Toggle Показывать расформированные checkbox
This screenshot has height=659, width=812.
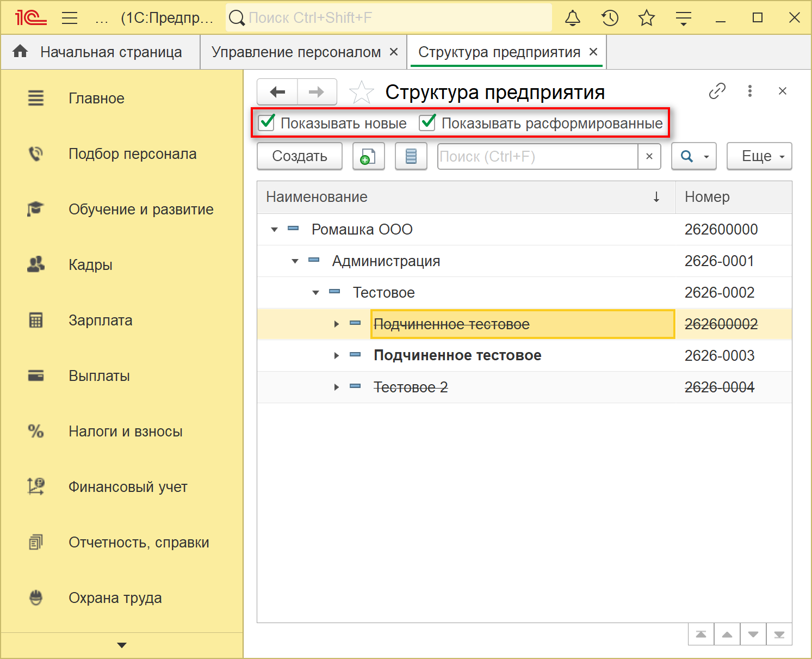tap(427, 123)
